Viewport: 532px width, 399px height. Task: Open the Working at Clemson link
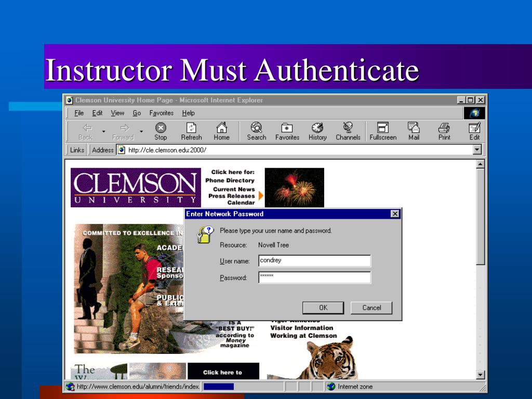303,336
